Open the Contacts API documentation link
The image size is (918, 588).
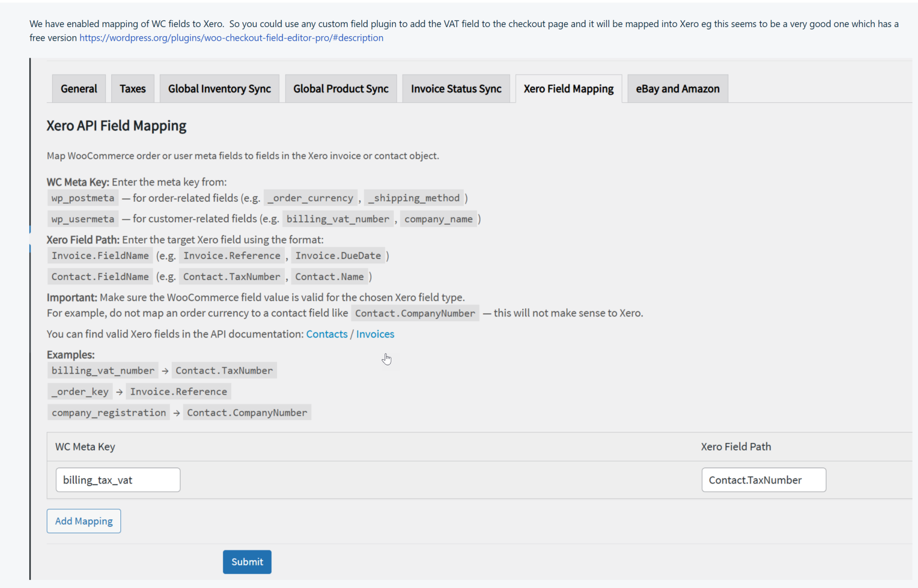(x=327, y=334)
